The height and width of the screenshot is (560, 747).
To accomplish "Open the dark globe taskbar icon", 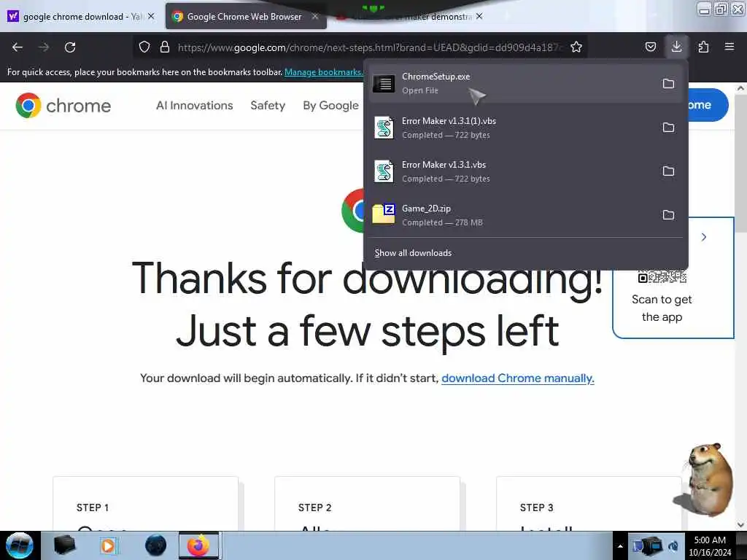I will tap(156, 545).
